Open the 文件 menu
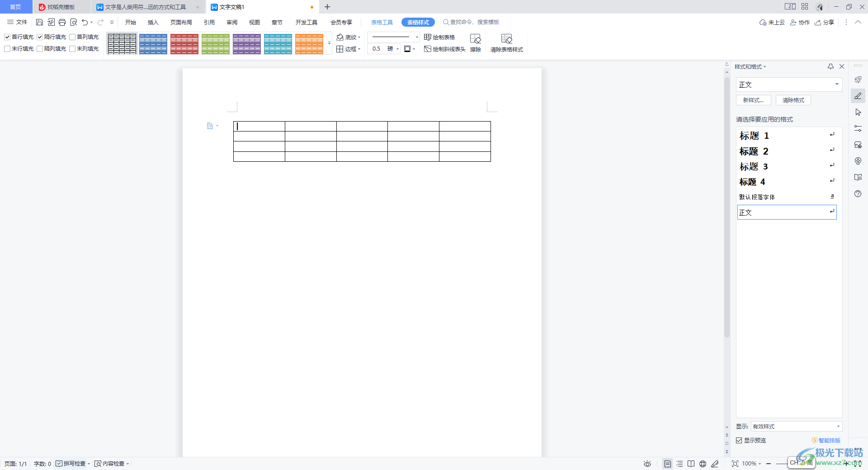868x470 pixels. (17, 22)
